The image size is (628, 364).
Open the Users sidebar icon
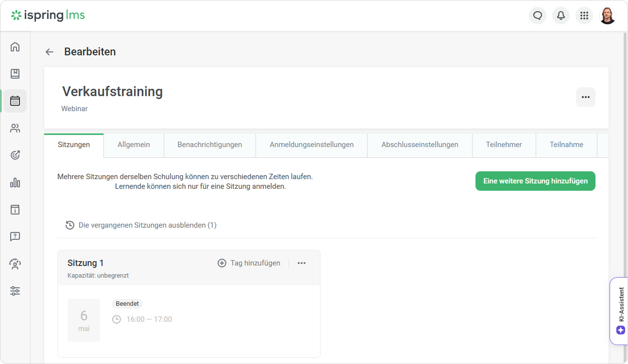(15, 128)
